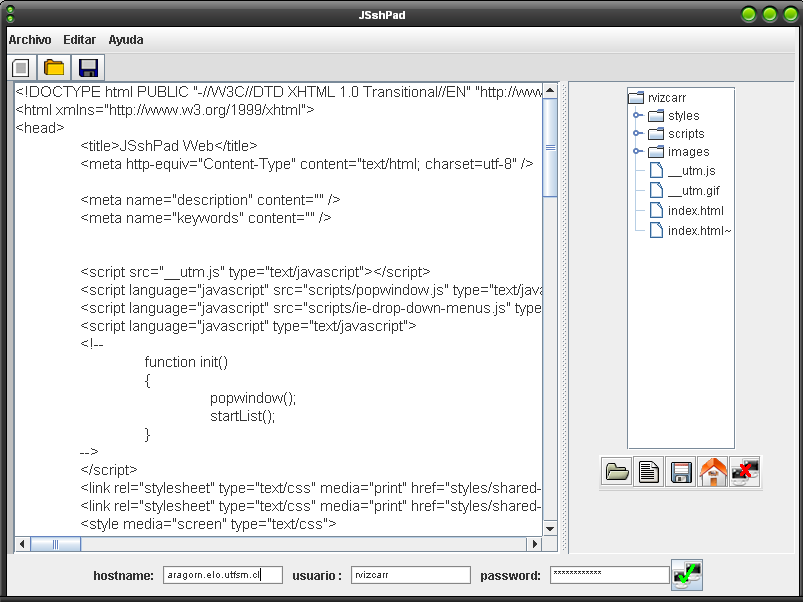Click the editor scroll left arrow

22,544
